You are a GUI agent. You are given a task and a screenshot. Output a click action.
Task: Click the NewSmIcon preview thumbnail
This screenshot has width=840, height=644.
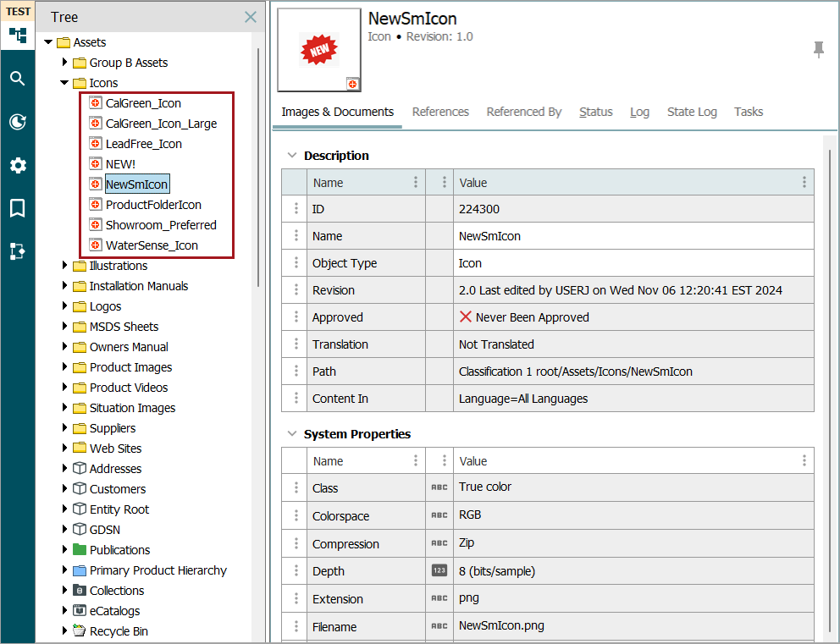[x=319, y=50]
